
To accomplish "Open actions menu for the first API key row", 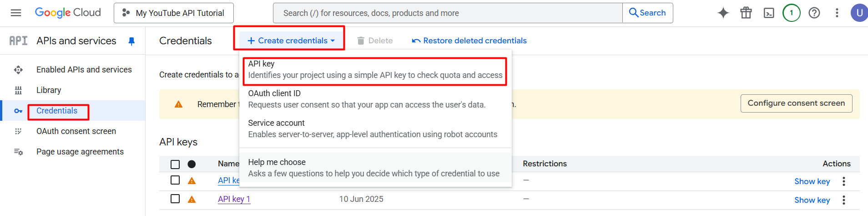I will [844, 181].
